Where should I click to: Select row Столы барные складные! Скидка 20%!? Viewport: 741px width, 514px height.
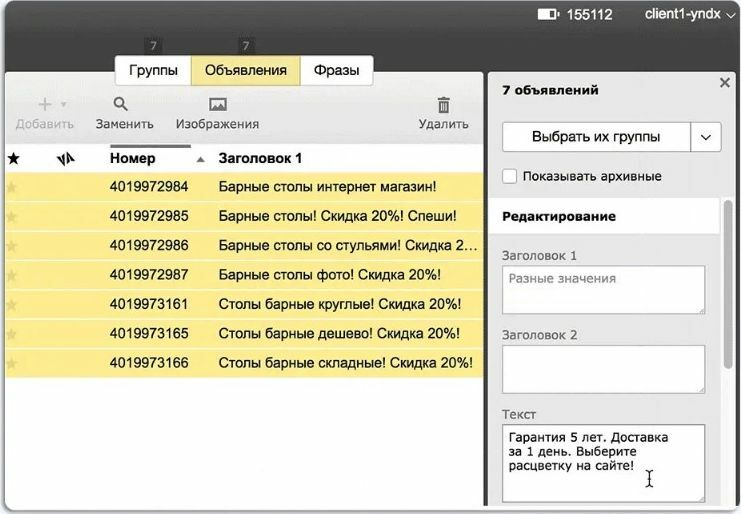tap(244, 363)
